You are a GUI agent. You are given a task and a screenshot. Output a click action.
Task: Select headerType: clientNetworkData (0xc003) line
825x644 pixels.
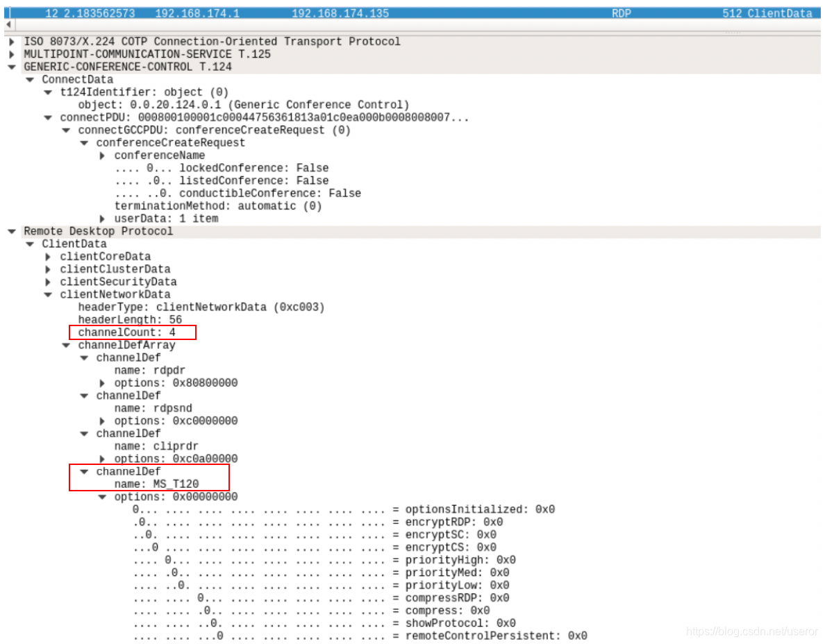[x=201, y=307]
